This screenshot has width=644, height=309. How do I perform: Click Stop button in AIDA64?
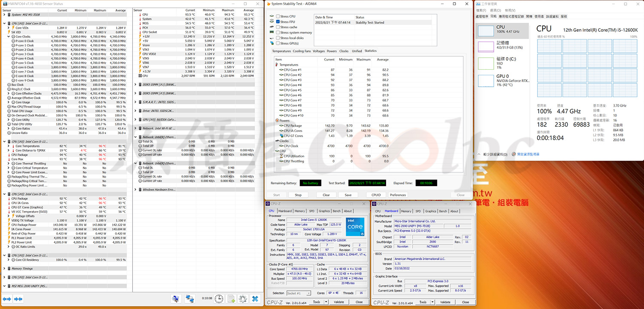click(x=298, y=195)
